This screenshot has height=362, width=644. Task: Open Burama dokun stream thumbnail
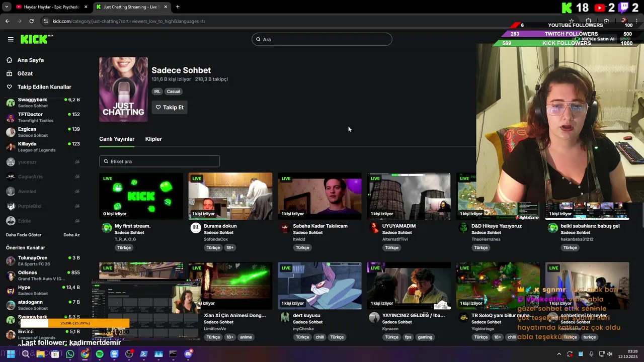[x=230, y=196]
